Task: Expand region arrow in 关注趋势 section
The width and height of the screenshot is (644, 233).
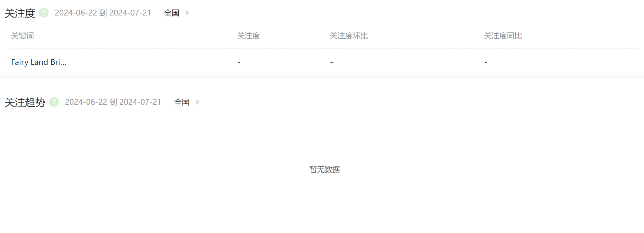Action: [x=198, y=102]
